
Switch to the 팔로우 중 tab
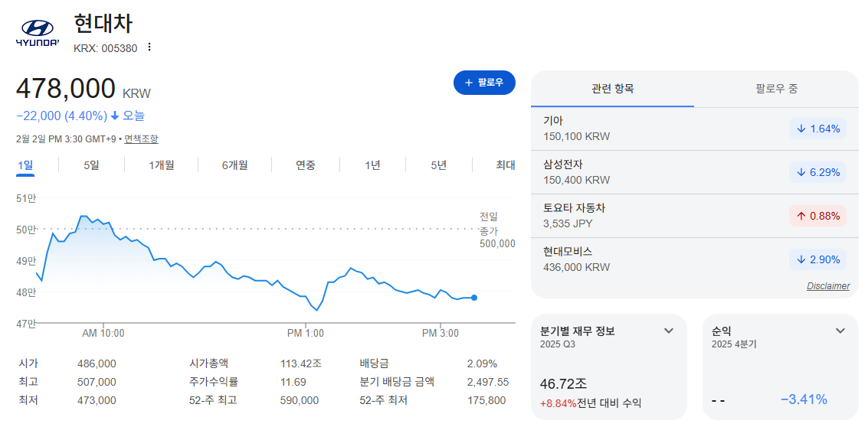click(777, 89)
